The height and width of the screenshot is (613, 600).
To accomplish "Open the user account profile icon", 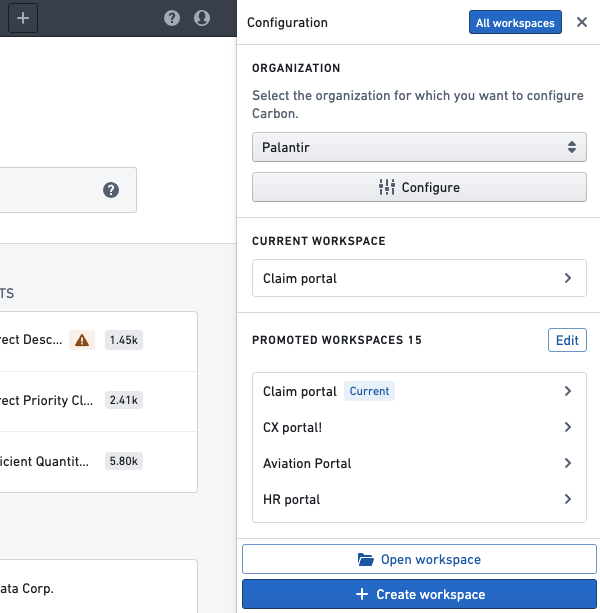I will 202,18.
